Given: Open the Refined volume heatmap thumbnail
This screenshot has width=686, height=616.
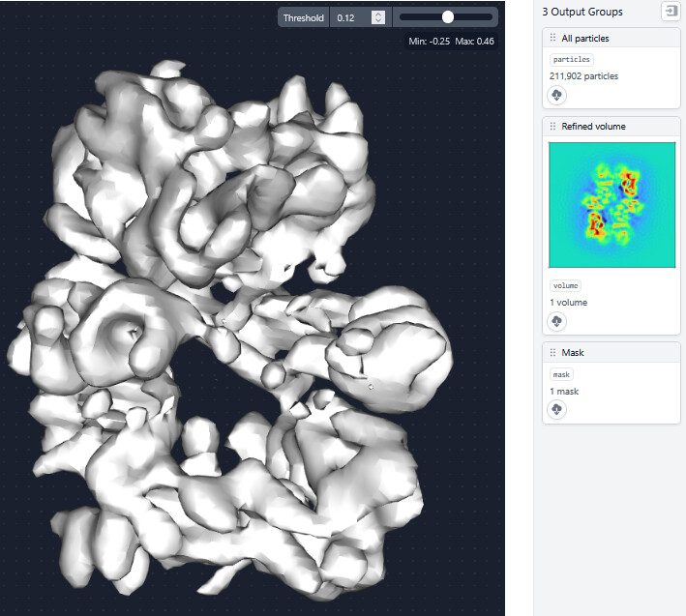Looking at the screenshot, I should [611, 205].
